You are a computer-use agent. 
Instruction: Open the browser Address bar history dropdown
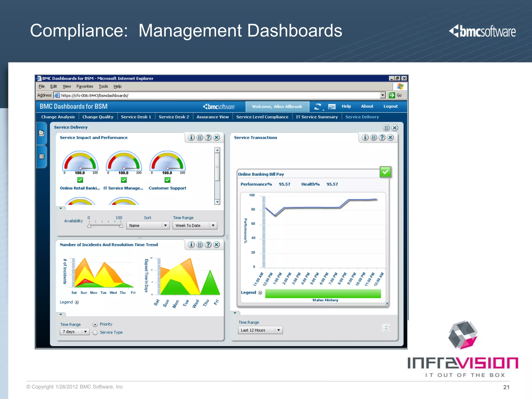click(383, 95)
